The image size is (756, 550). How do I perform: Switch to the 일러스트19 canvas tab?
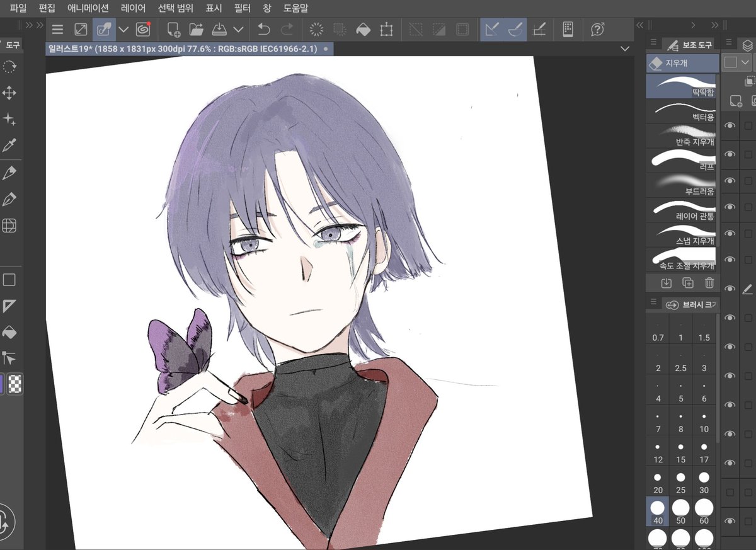click(189, 49)
